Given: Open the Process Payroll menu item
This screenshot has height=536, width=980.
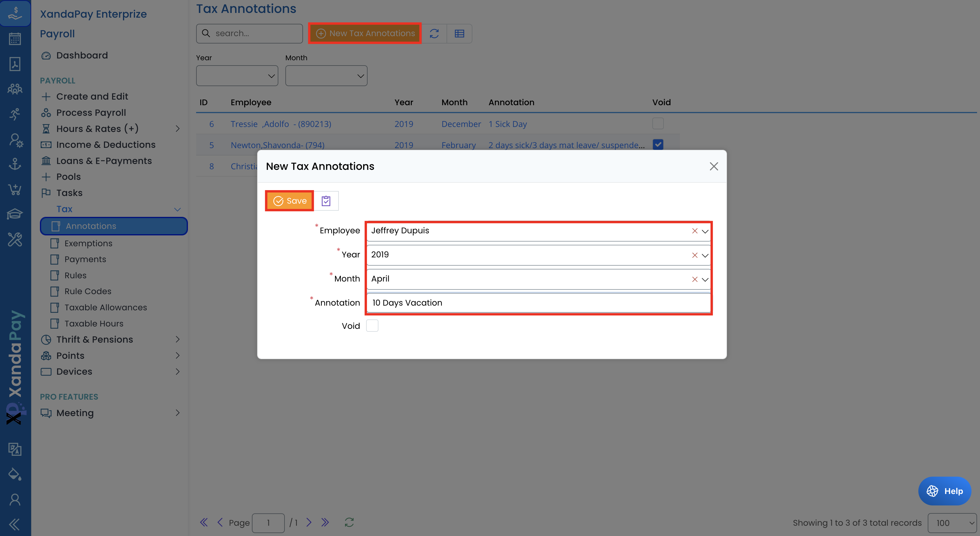Looking at the screenshot, I should point(91,113).
